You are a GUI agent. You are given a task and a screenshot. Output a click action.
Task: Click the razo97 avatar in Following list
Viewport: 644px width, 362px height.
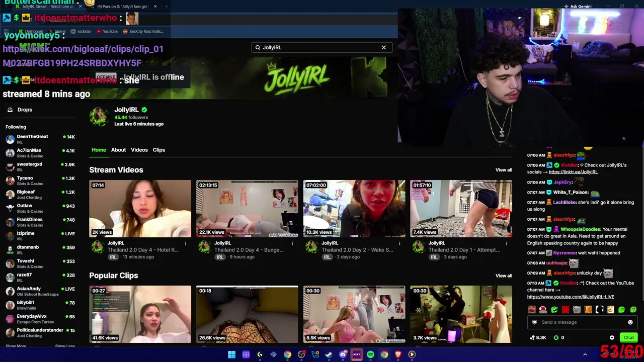[10, 277]
